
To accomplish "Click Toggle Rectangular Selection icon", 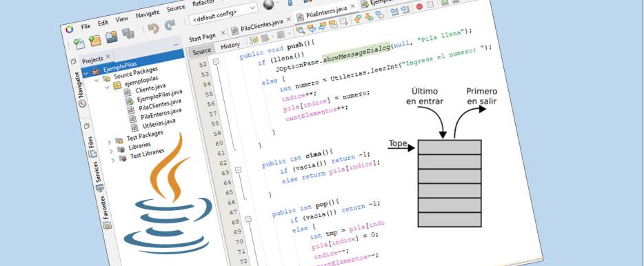I will point(344,22).
